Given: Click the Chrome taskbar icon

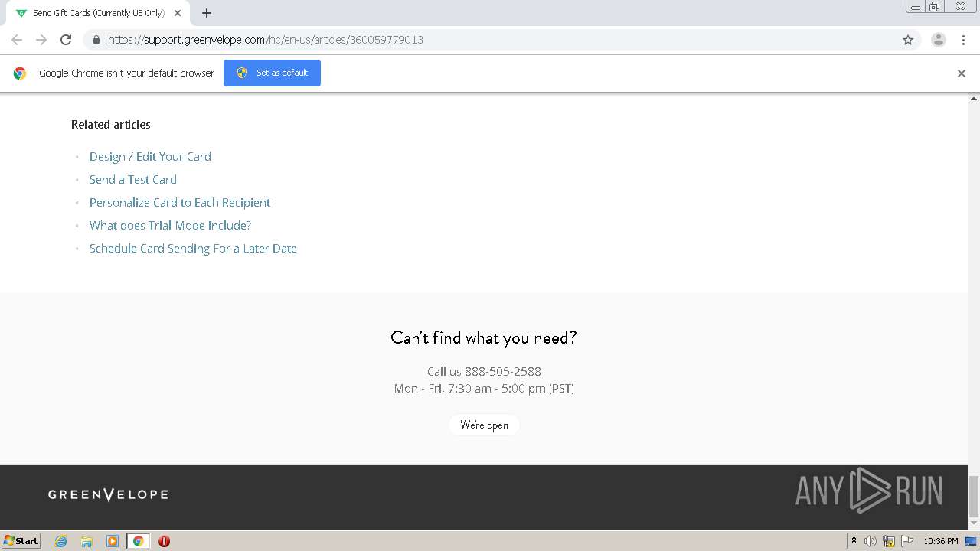Looking at the screenshot, I should [x=138, y=541].
